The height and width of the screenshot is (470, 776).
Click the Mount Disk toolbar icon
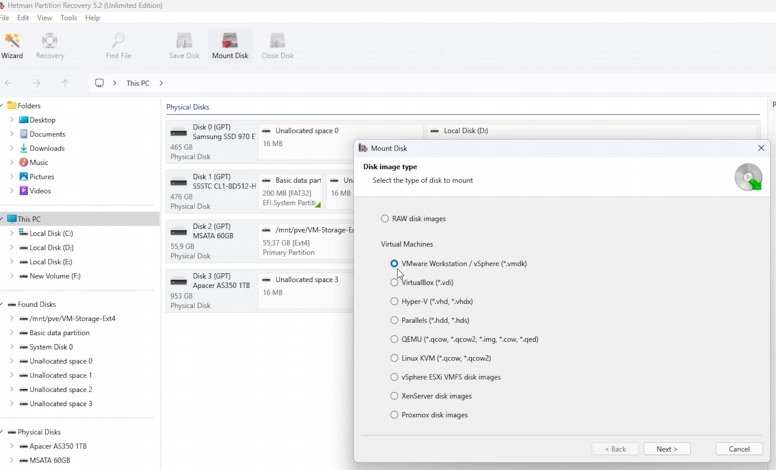coord(230,46)
